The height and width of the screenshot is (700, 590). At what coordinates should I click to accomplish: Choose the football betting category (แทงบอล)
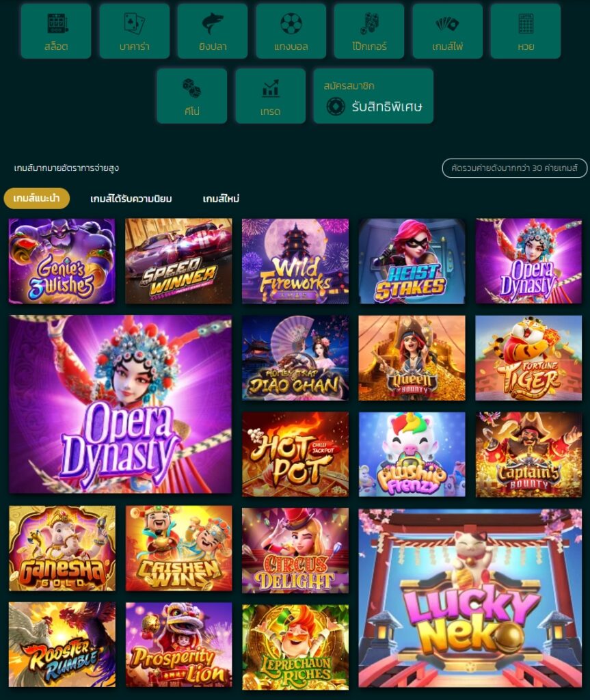(291, 31)
